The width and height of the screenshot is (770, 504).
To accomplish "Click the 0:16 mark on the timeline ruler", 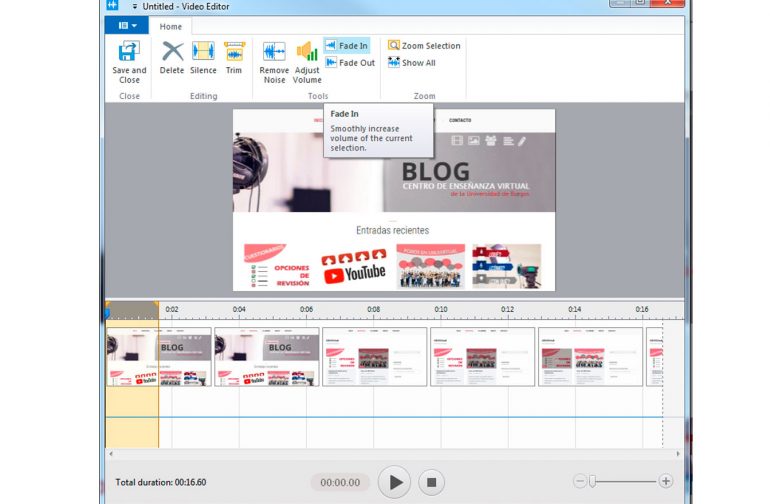I will [x=642, y=309].
